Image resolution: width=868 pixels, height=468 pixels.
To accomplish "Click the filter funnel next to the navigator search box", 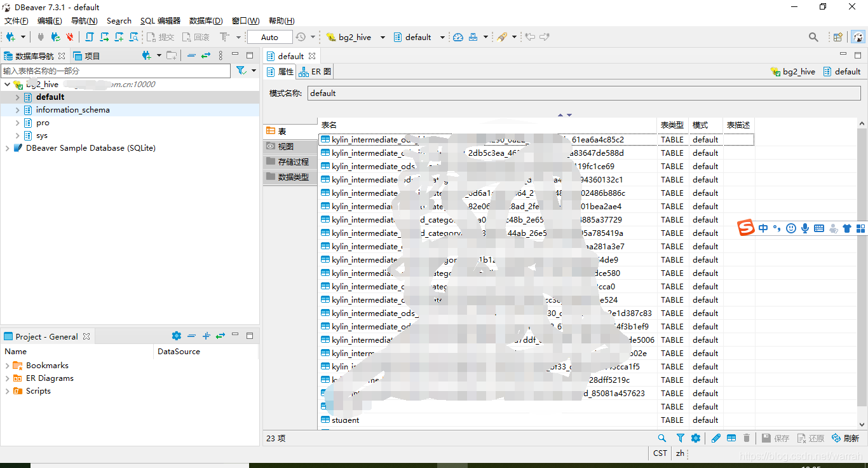I will 241,71.
